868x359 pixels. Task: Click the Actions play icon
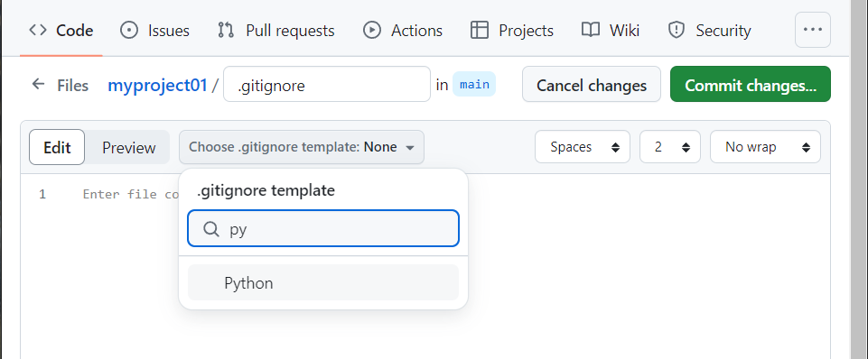click(372, 30)
